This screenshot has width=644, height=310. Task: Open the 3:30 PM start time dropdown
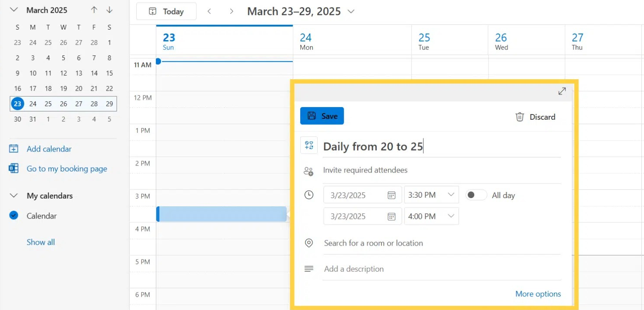coord(450,195)
